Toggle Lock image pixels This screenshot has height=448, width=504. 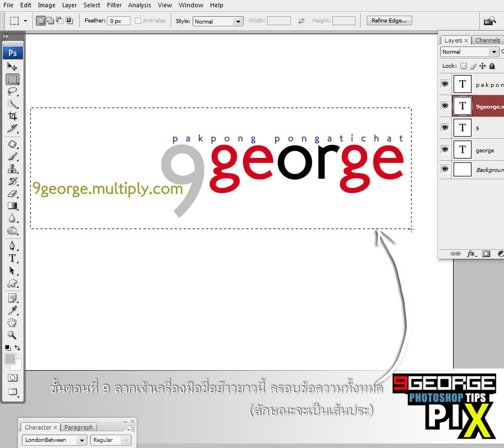tap(473, 66)
